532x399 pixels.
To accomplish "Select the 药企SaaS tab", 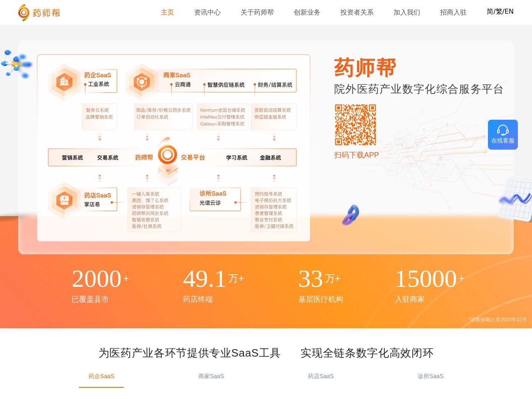I will point(101,376).
